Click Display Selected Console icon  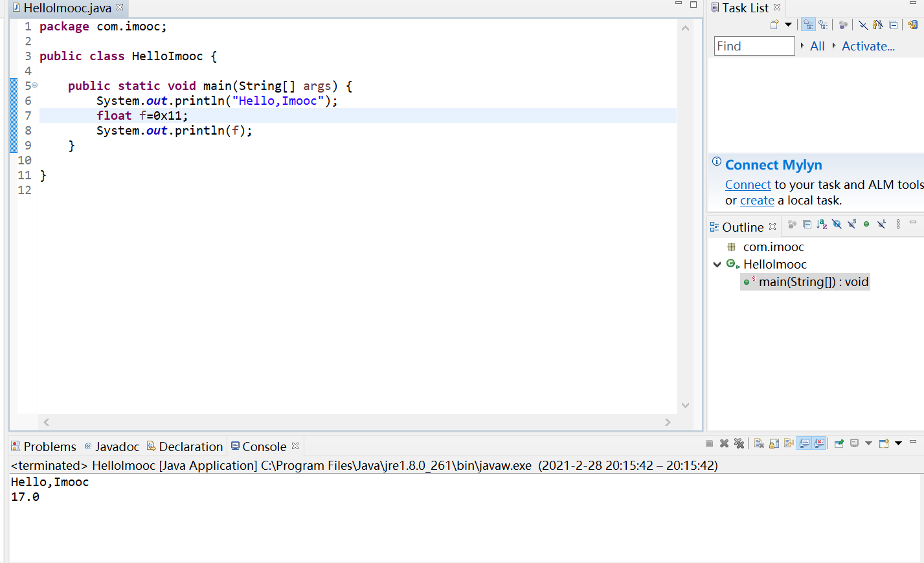[855, 443]
